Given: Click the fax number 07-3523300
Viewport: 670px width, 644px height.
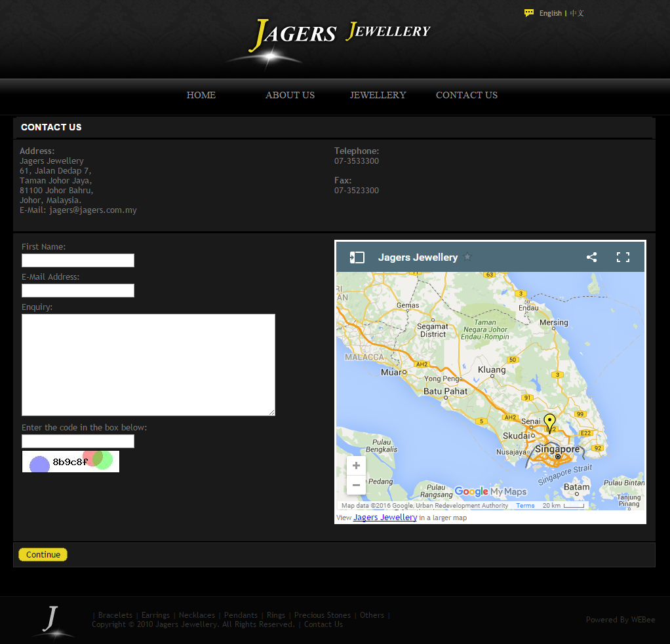Looking at the screenshot, I should 357,191.
